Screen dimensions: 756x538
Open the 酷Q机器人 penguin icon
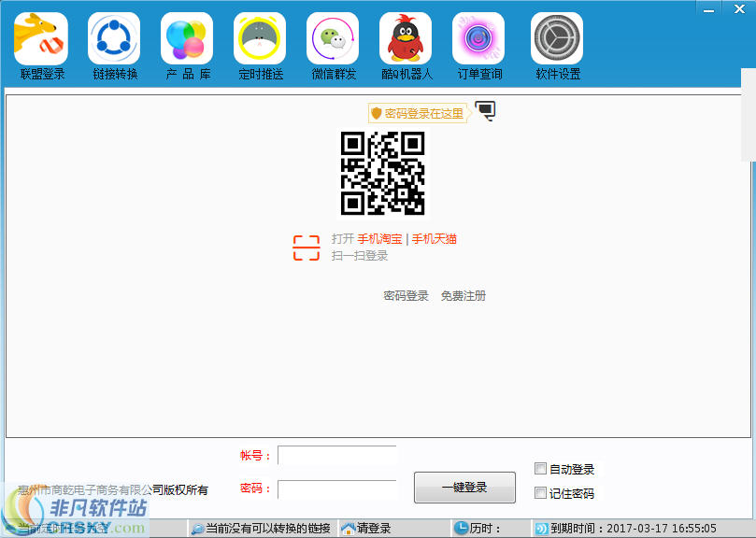(406, 38)
